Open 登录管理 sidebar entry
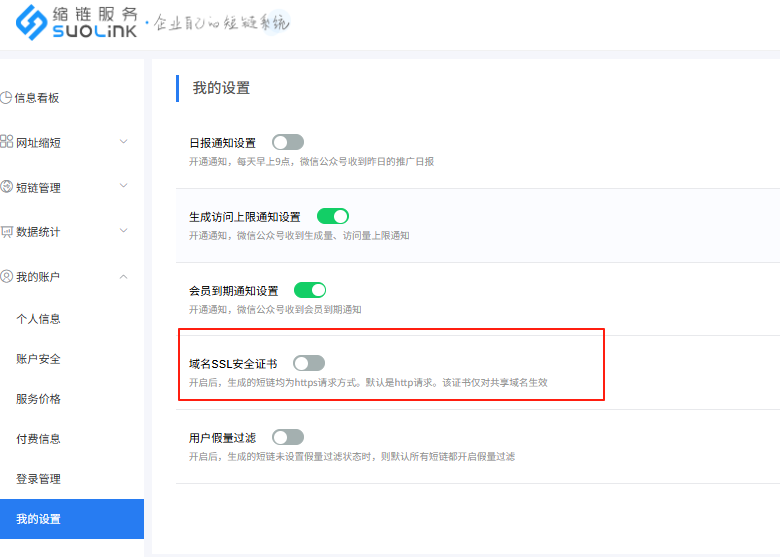The image size is (780, 557). click(38, 479)
